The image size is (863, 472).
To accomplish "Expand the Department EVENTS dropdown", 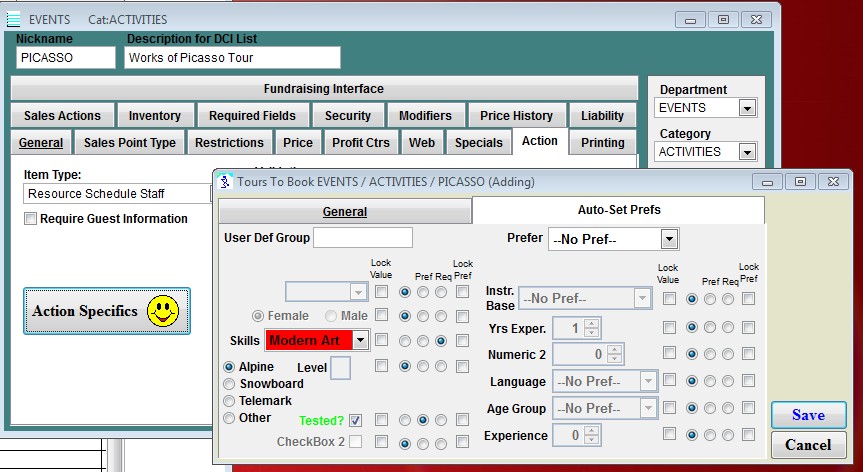I will click(x=747, y=108).
